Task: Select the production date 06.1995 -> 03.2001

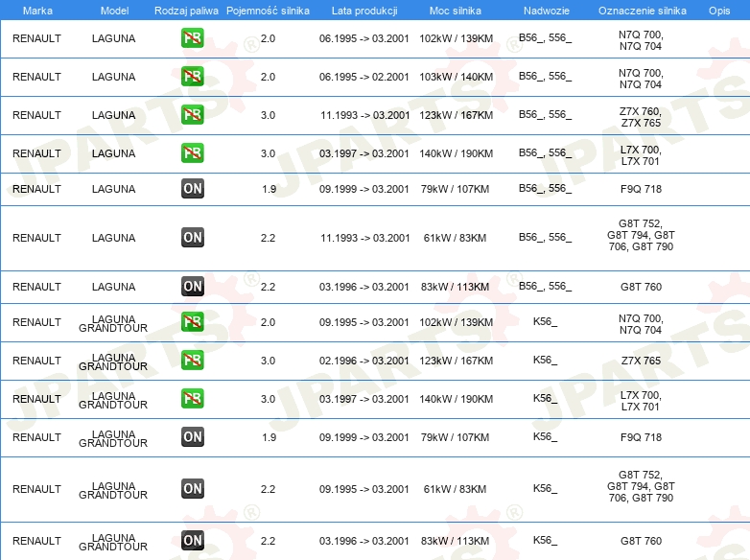Action: (x=364, y=38)
